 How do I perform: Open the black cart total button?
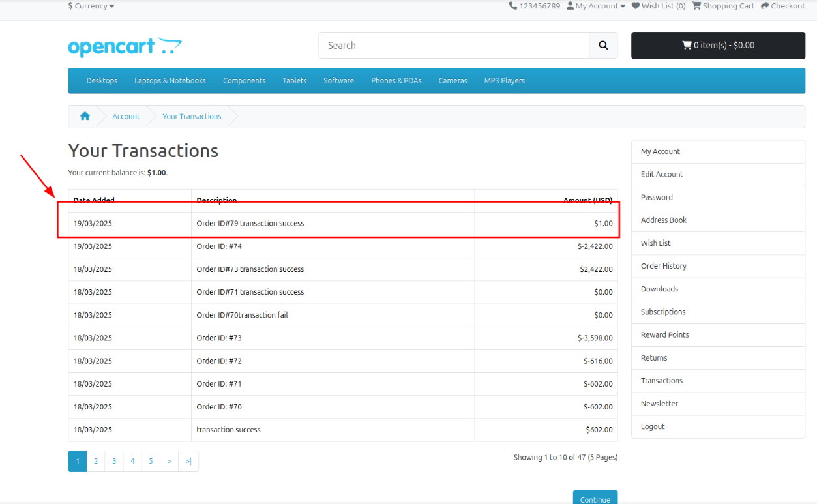(718, 46)
